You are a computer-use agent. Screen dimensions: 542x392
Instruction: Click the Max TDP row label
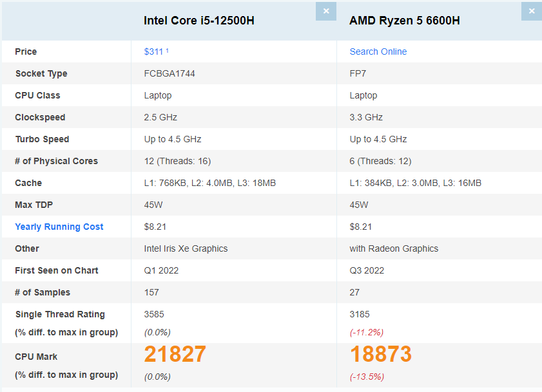tap(34, 205)
